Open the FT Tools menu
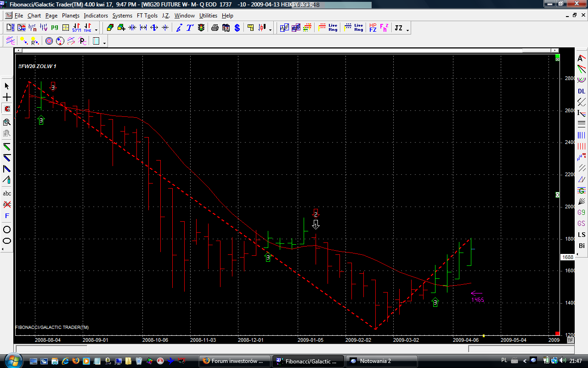The image size is (588, 368). 147,16
